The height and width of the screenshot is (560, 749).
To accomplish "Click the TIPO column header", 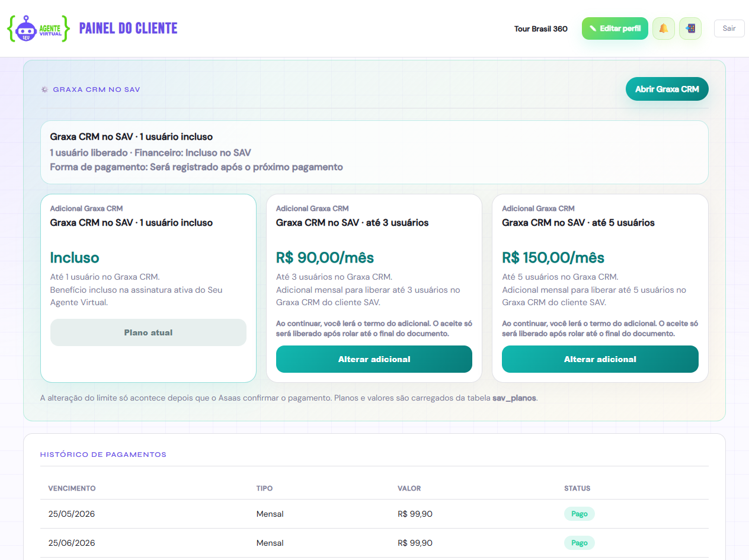I will coord(264,488).
